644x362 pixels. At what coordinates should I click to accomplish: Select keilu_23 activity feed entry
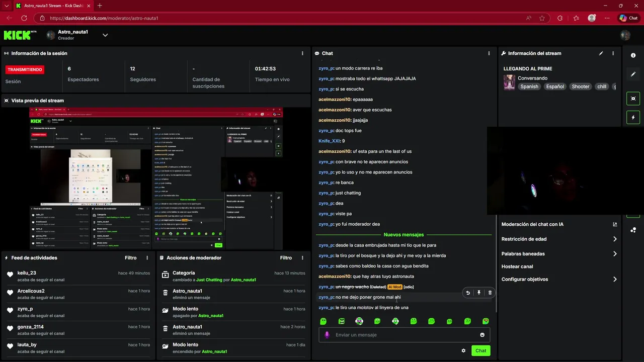[x=78, y=276]
